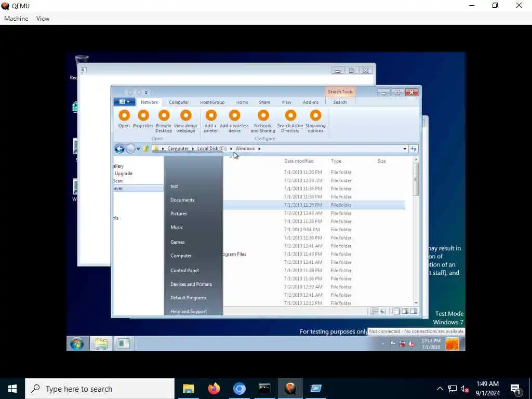This screenshot has height=399, width=532.
Task: Click the up-folder icon beside navigation arrows
Action: pos(146,149)
